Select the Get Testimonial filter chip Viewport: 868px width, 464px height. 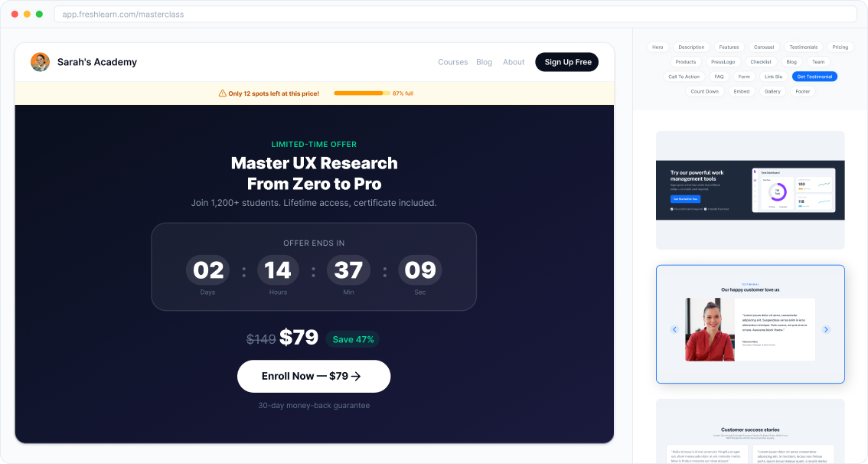814,77
